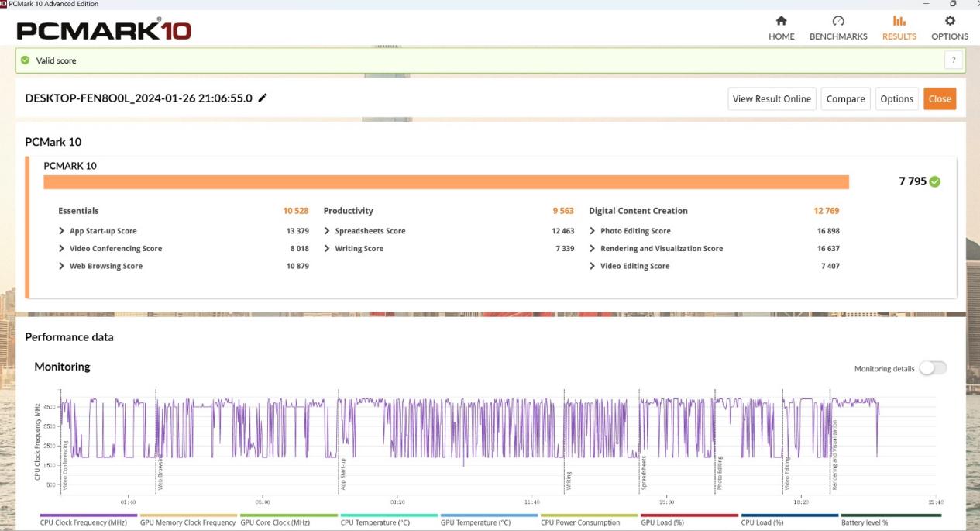Click the question mark help icon

pyautogui.click(x=954, y=60)
